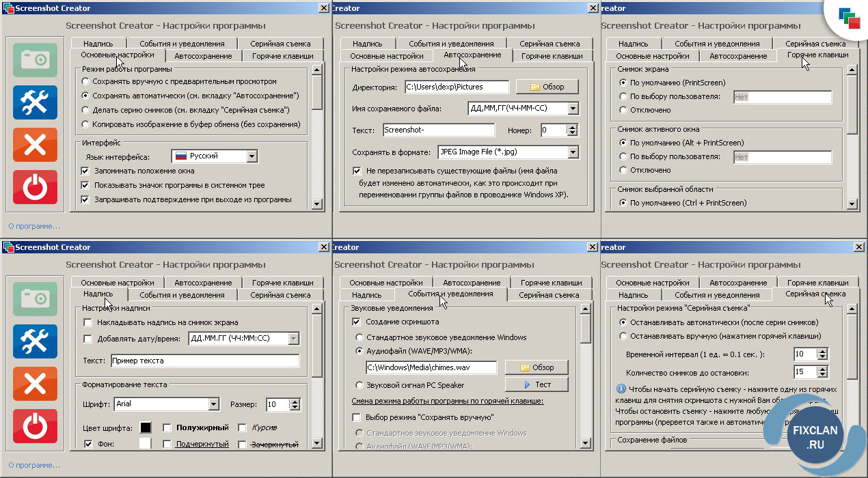Adjust Временной интервал spinner
The image size is (868, 478).
[822, 354]
